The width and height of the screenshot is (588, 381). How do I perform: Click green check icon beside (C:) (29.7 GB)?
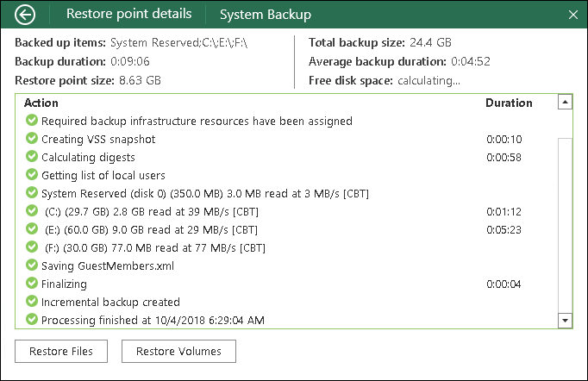coord(32,210)
